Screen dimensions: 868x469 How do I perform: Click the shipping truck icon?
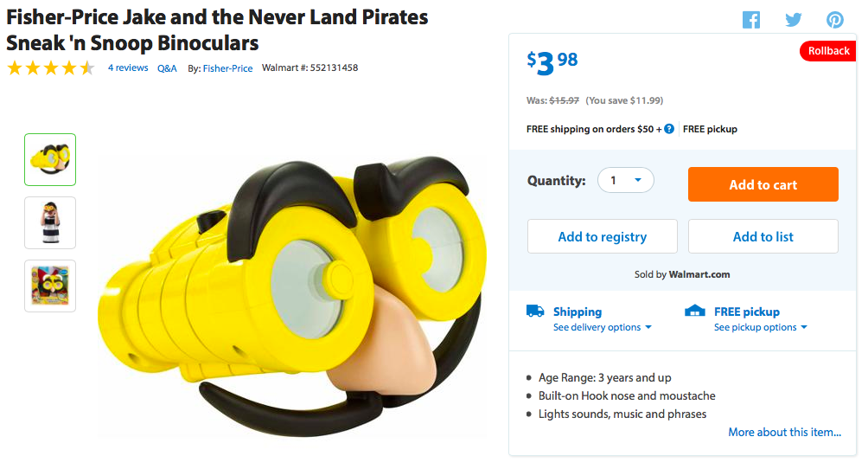click(535, 311)
